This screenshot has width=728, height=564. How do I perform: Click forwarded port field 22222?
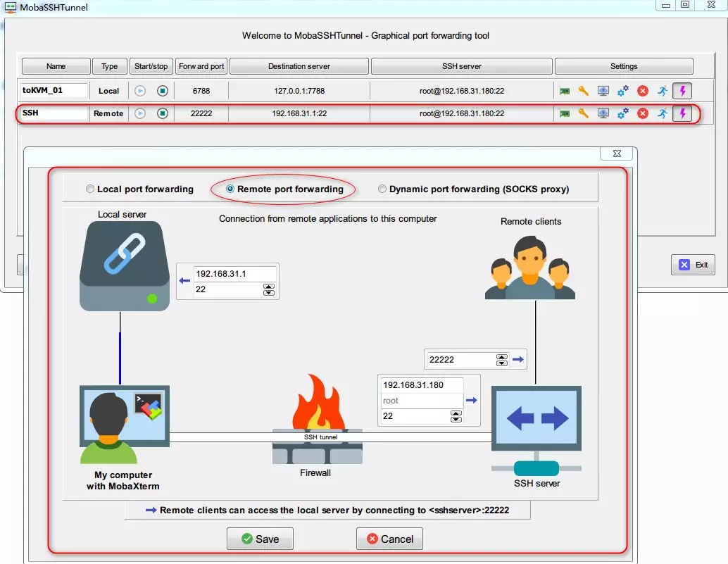460,360
